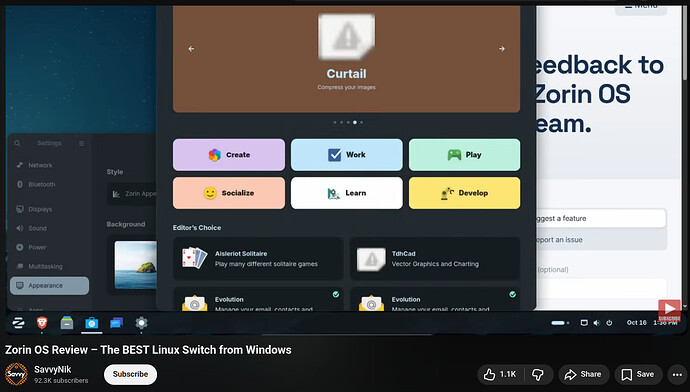This screenshot has height=392, width=690.
Task: Open Aisleriot Solitaire app entry
Action: (x=258, y=259)
